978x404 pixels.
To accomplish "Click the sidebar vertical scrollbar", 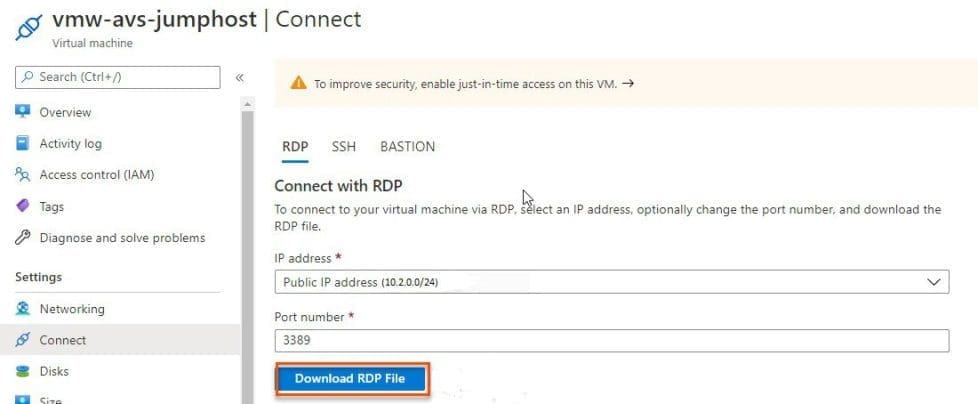I will click(246, 250).
